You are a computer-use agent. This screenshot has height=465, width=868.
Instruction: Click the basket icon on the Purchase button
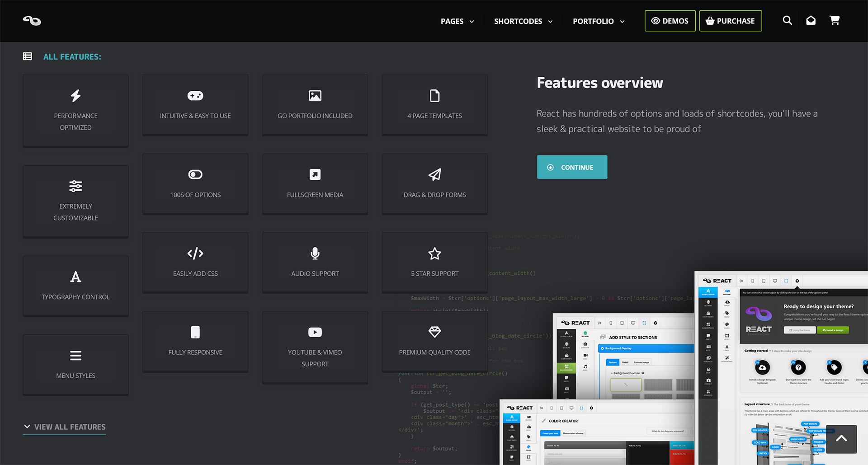[x=710, y=21]
